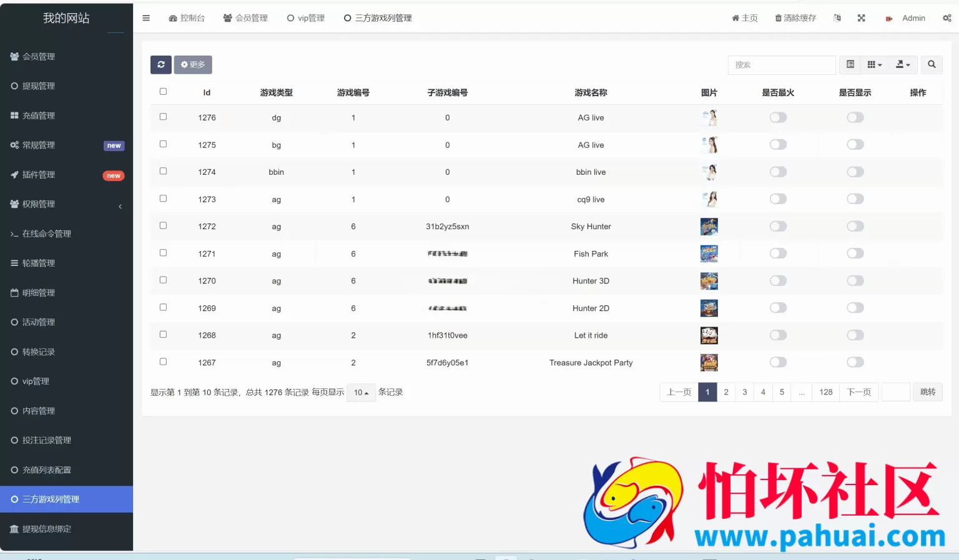Toggle the table card view icon
Screen dimensions: 959x560
[x=850, y=64]
